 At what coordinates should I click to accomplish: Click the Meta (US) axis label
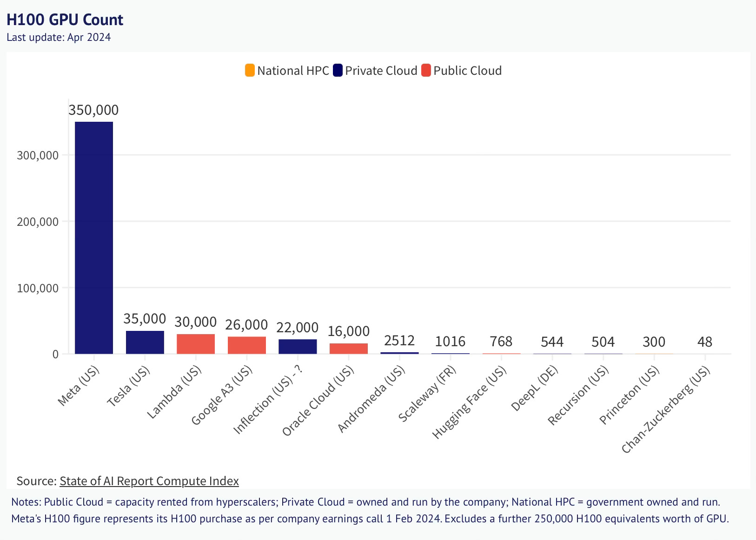pyautogui.click(x=79, y=386)
